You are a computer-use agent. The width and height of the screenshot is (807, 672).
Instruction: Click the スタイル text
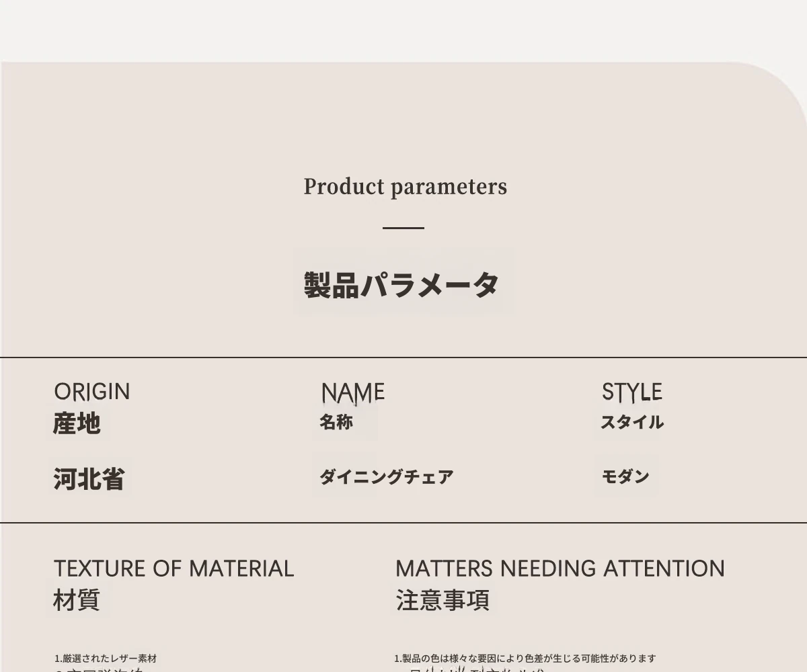click(632, 423)
